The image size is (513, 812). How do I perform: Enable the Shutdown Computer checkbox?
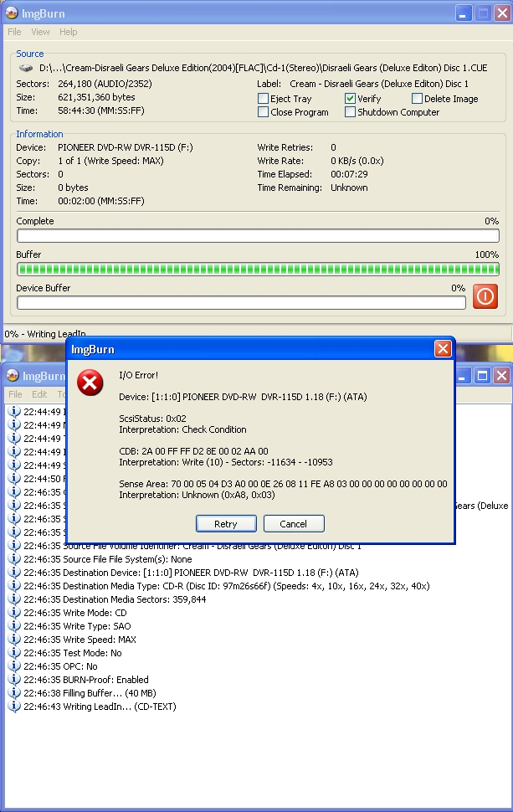click(x=350, y=112)
